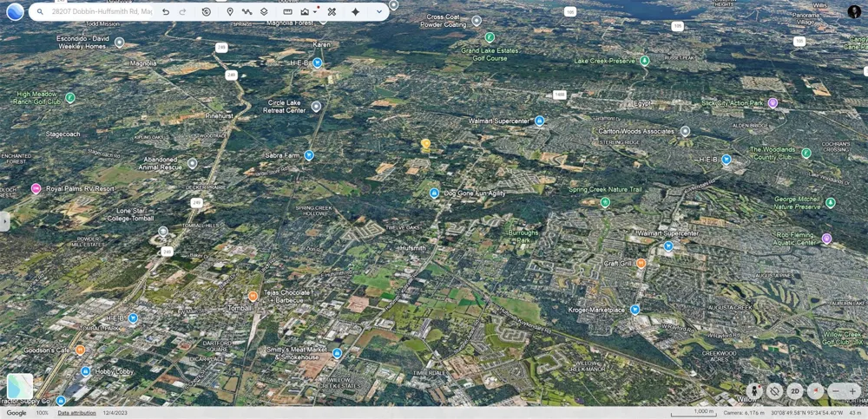Click the Royal Palms RV Resort marker
The width and height of the screenshot is (868, 419).
pyautogui.click(x=36, y=189)
